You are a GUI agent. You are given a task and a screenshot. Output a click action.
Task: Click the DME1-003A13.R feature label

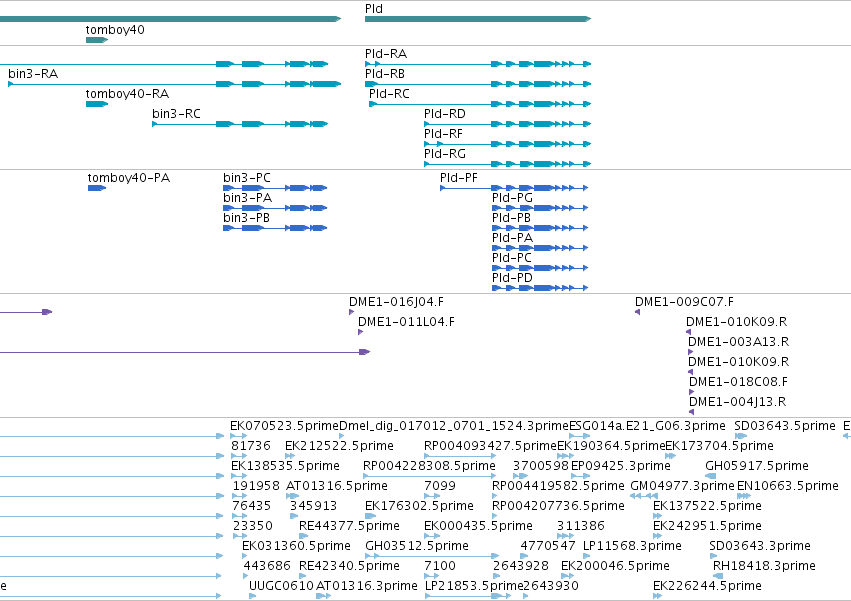(739, 343)
